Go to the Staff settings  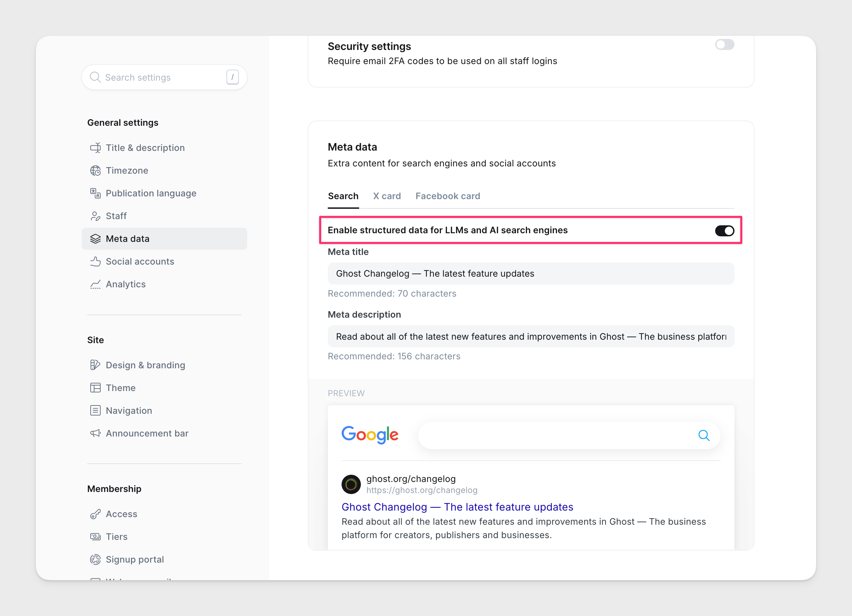click(x=164, y=216)
